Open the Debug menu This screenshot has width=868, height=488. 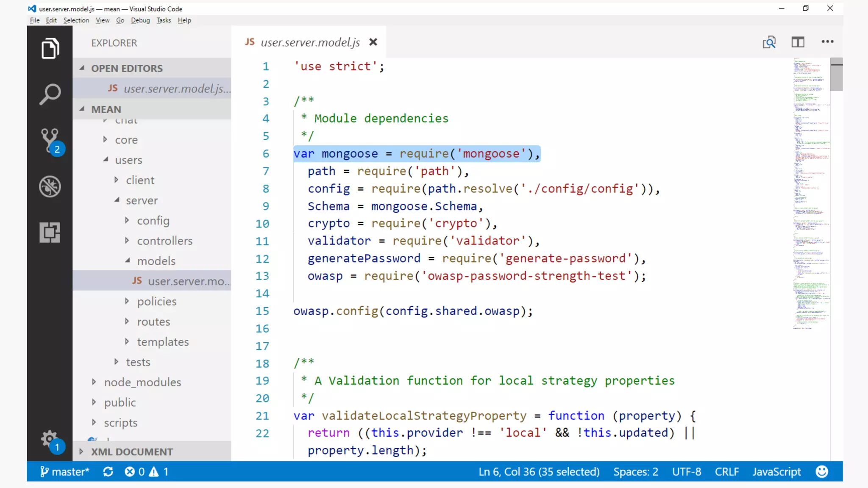(x=140, y=20)
